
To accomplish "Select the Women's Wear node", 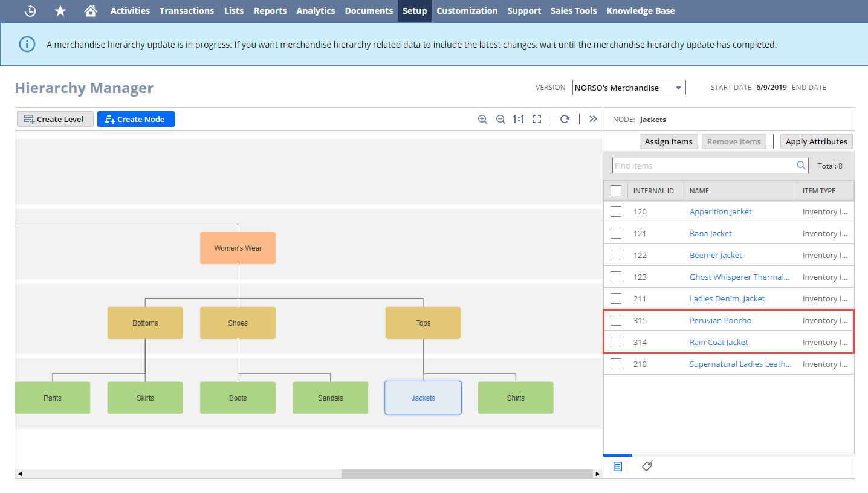I will pos(238,248).
